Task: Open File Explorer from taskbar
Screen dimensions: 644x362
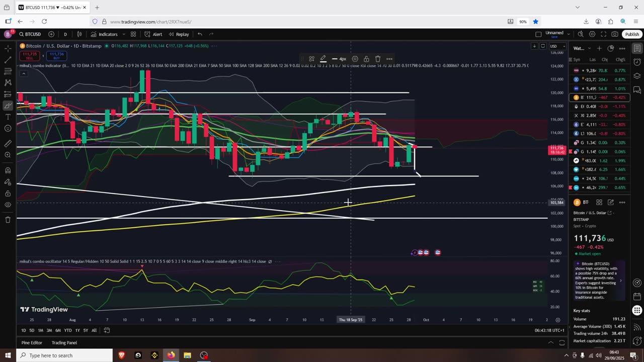Action: click(187, 355)
